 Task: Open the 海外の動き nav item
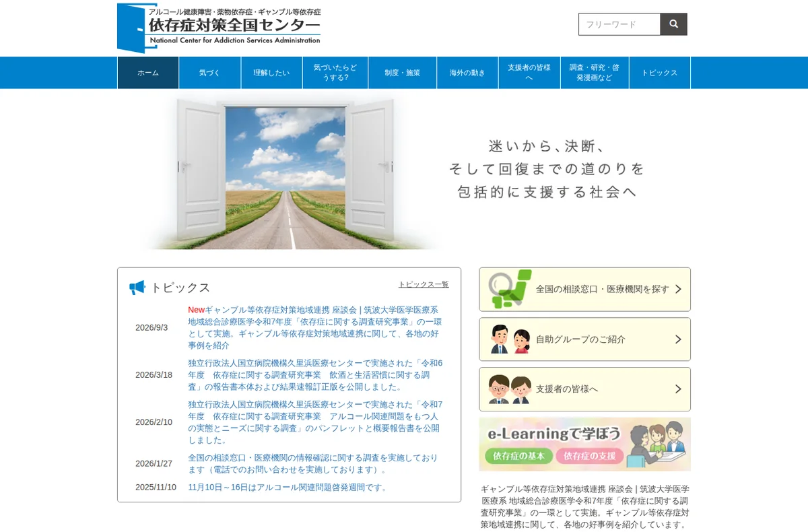pyautogui.click(x=468, y=73)
